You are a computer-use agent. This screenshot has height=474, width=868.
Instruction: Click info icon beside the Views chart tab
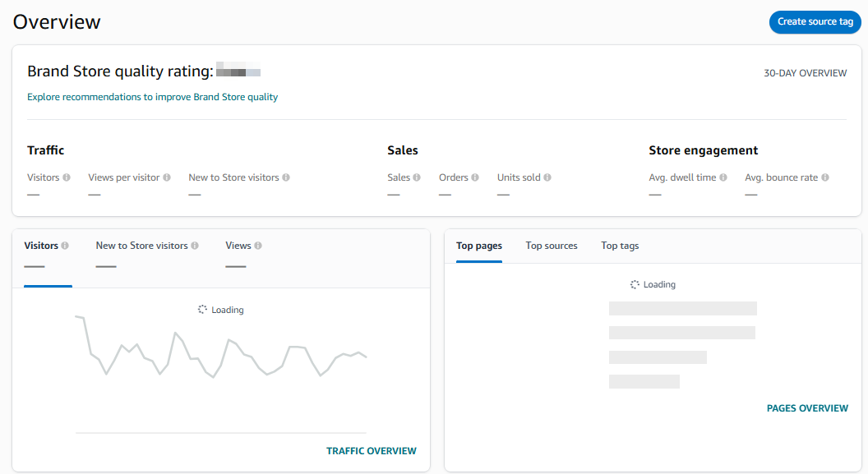click(x=258, y=246)
